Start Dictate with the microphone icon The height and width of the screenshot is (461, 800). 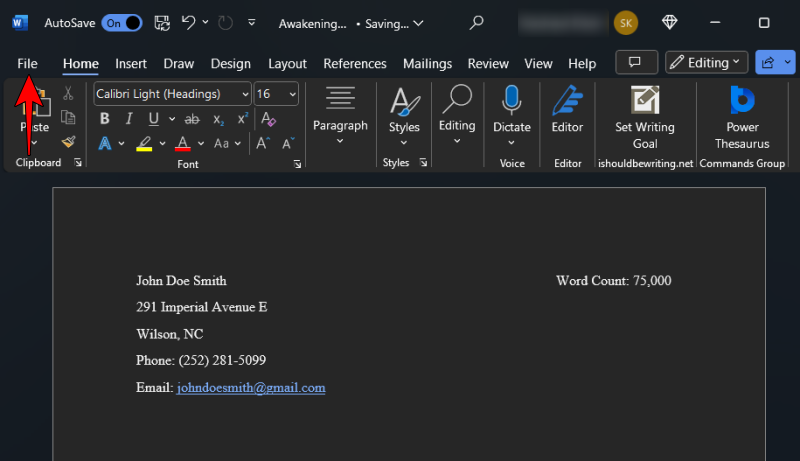click(511, 101)
